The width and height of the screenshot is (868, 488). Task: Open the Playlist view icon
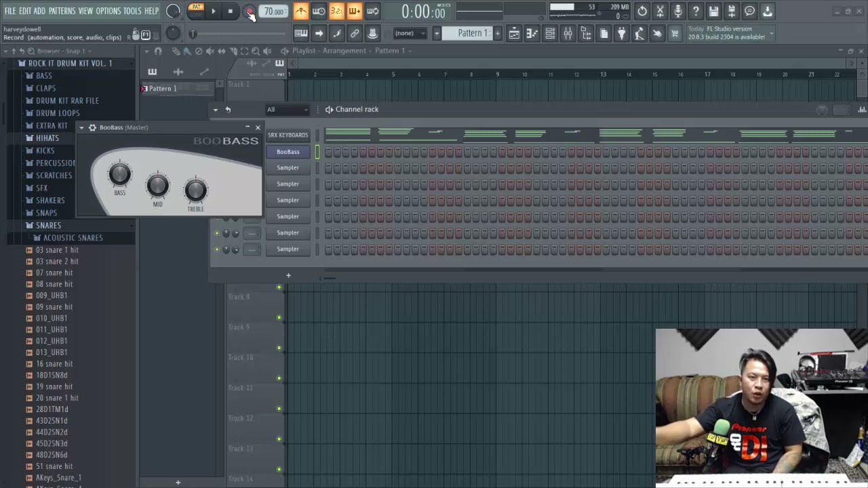point(514,33)
